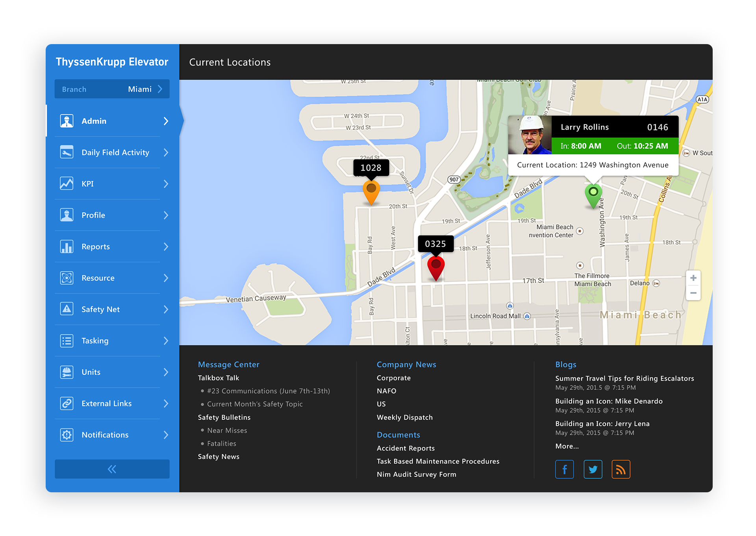Expand the Admin menu chevron

point(166,121)
